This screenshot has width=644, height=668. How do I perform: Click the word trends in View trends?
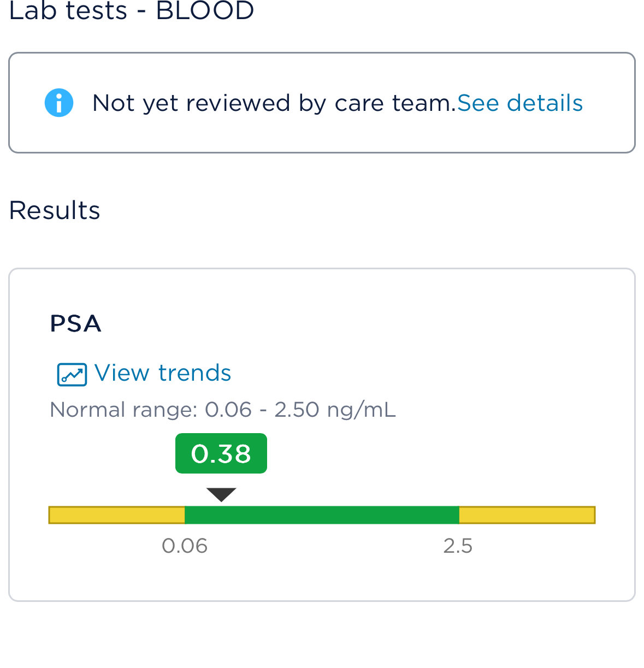click(195, 373)
